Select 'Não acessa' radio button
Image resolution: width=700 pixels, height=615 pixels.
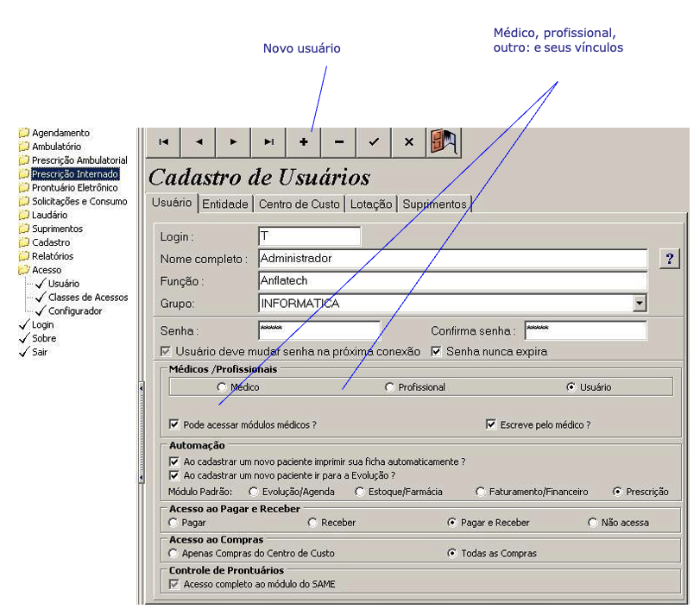pyautogui.click(x=592, y=522)
